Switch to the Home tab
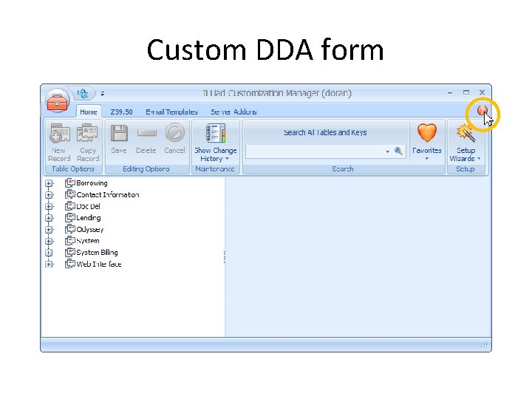The height and width of the screenshot is (399, 532). tap(89, 112)
